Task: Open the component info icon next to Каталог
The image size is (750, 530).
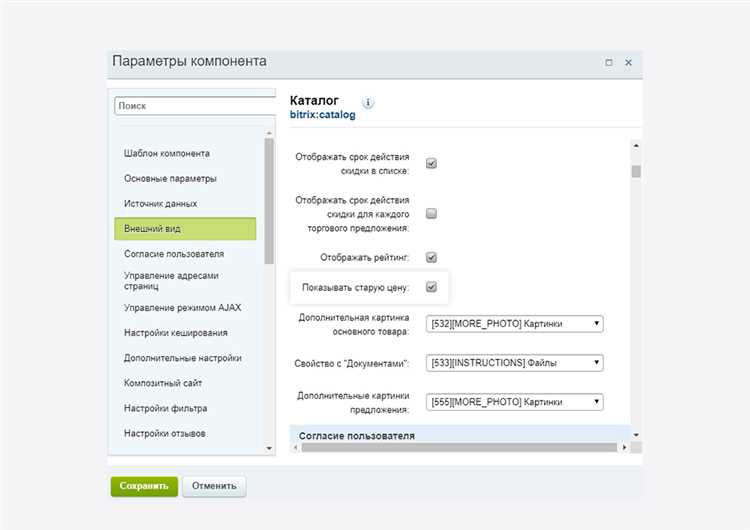Action: [x=367, y=102]
